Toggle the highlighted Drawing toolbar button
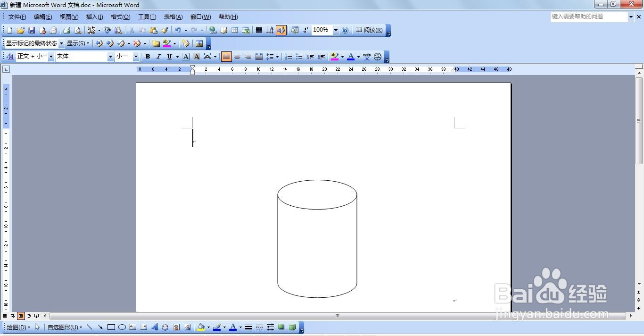The height and width of the screenshot is (336, 644). 281,30
